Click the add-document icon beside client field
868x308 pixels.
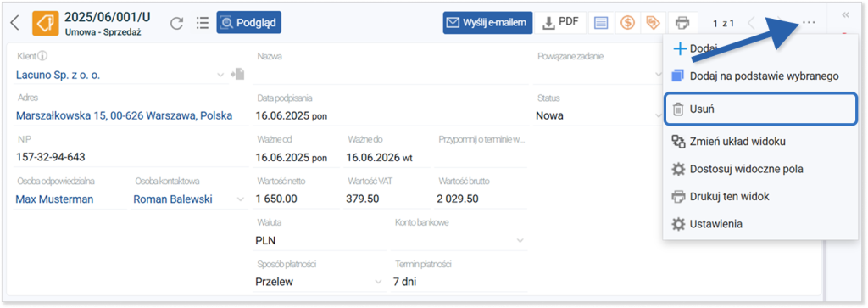(238, 74)
